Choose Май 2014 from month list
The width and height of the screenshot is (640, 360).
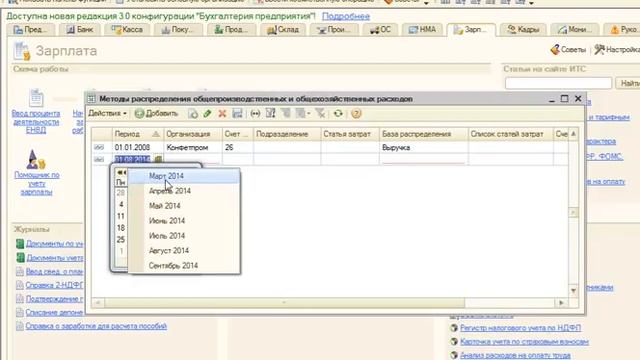(x=184, y=206)
